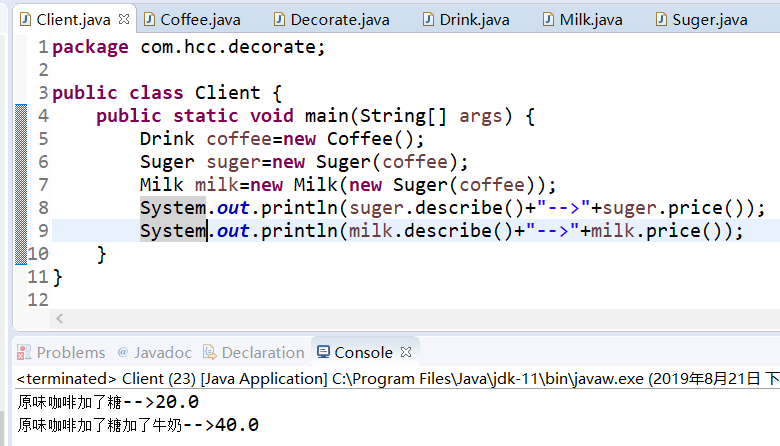Click console output line ending 40.0
This screenshot has height=446, width=780.
pyautogui.click(x=138, y=425)
